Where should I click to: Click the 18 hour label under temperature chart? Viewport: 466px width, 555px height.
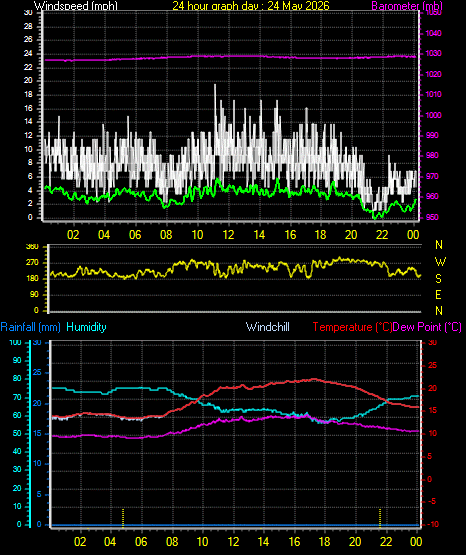(324, 542)
